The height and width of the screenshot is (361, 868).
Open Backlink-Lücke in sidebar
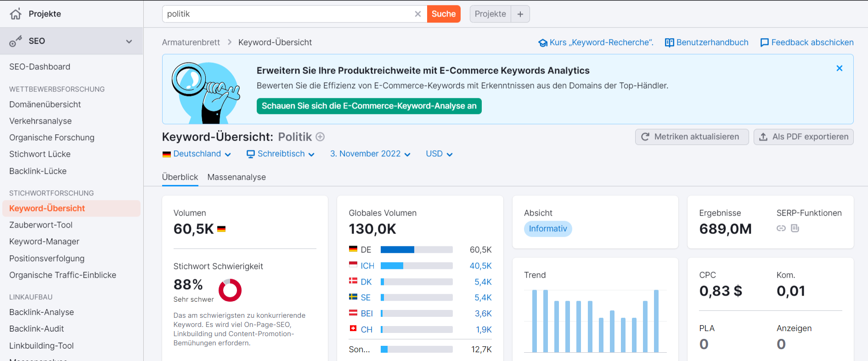[x=38, y=171]
